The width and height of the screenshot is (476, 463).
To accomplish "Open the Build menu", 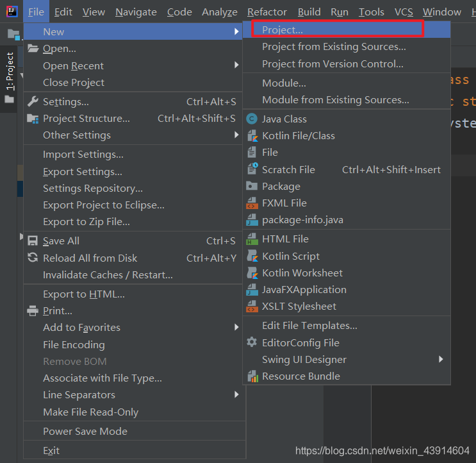I will coord(309,12).
